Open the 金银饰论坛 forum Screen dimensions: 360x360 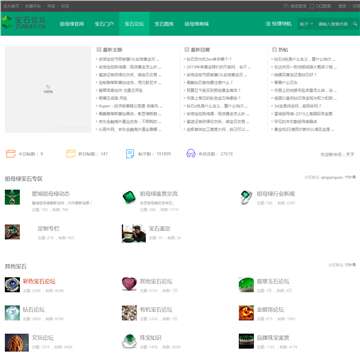click(270, 310)
